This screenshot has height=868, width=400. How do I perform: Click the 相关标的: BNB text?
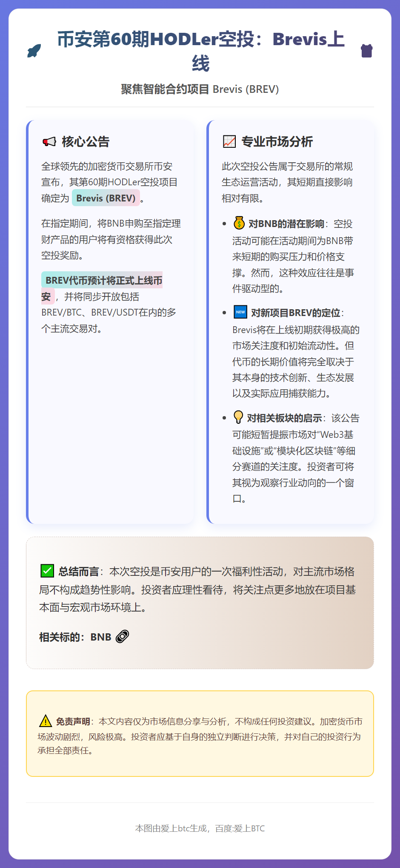click(75, 637)
